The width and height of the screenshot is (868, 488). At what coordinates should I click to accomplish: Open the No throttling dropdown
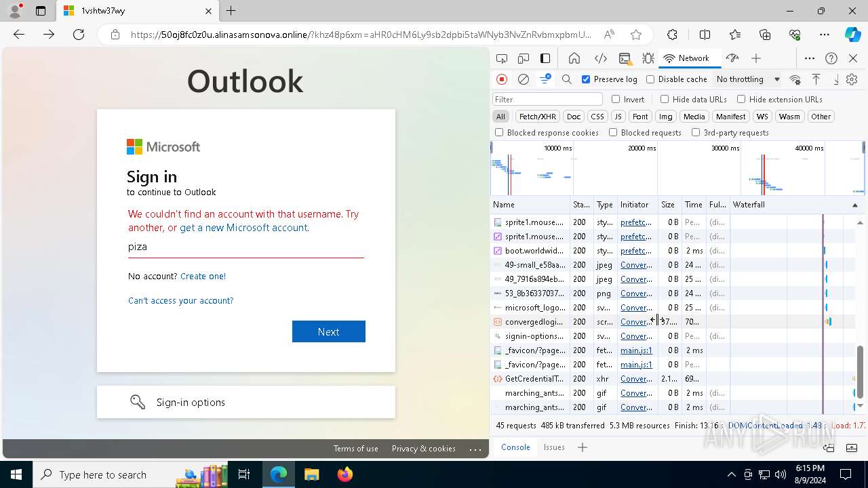tap(748, 79)
